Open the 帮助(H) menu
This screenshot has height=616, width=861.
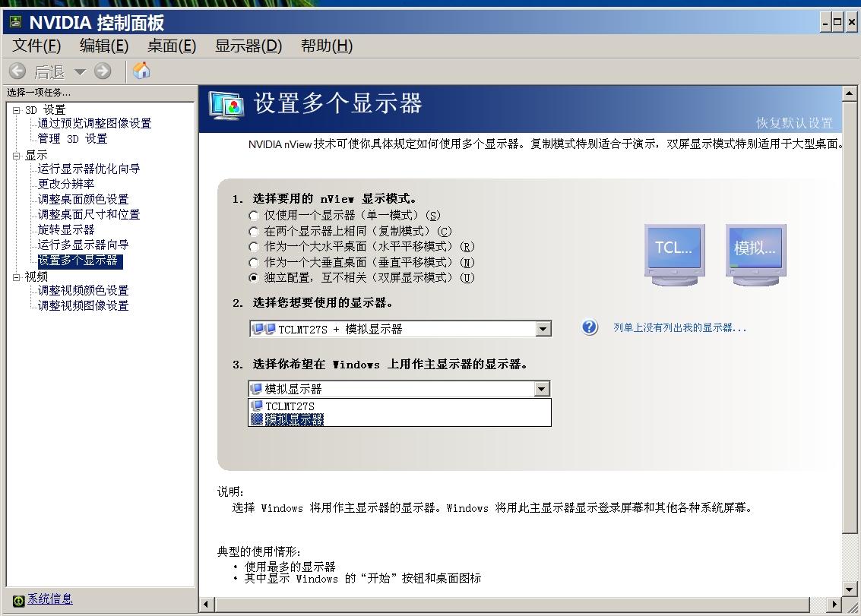pos(327,46)
